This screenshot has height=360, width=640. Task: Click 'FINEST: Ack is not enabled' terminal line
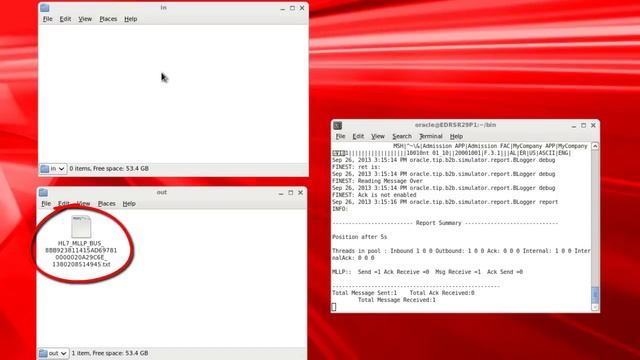374,195
